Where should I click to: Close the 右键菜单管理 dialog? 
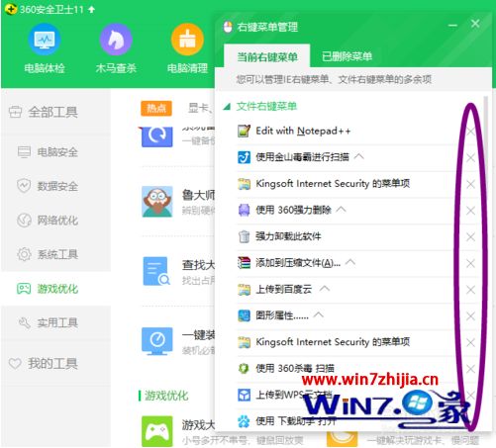(475, 24)
